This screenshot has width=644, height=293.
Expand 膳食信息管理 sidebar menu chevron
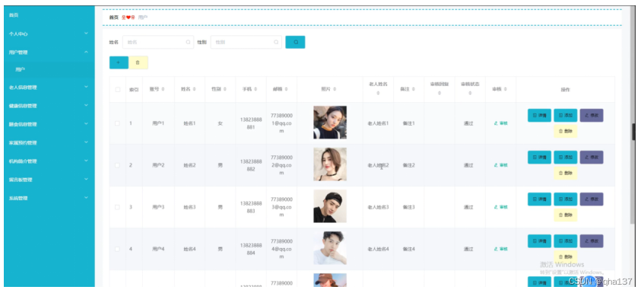coord(86,124)
